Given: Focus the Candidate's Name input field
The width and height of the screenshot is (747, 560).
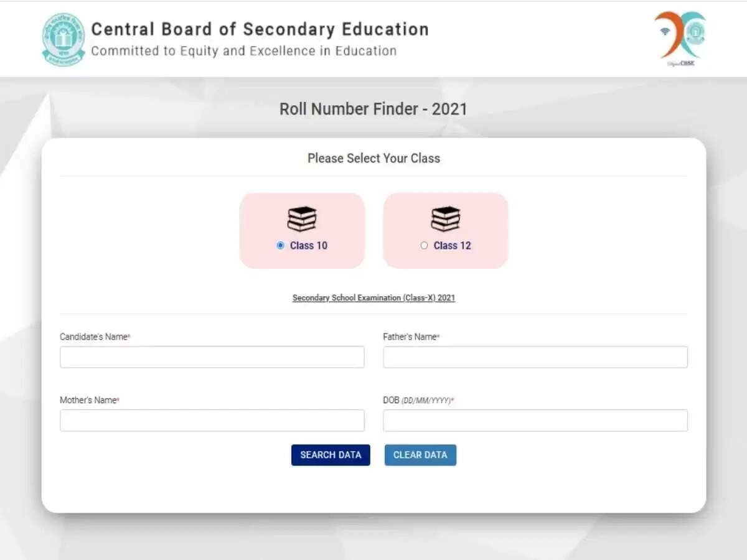Looking at the screenshot, I should 212,357.
